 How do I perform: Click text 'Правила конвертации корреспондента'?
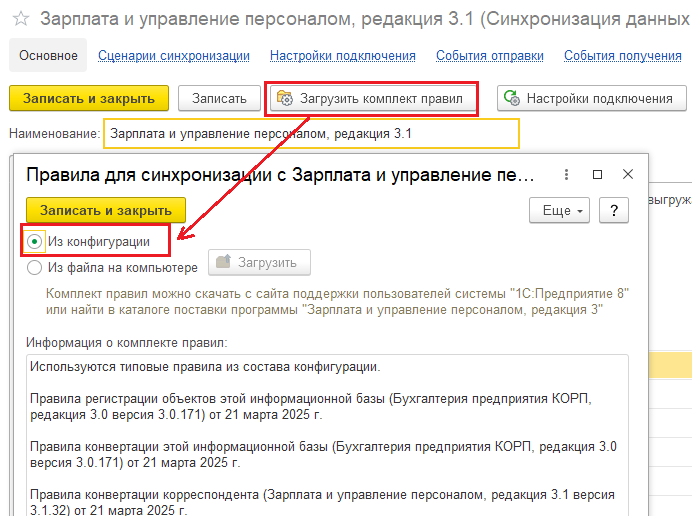pyautogui.click(x=144, y=494)
